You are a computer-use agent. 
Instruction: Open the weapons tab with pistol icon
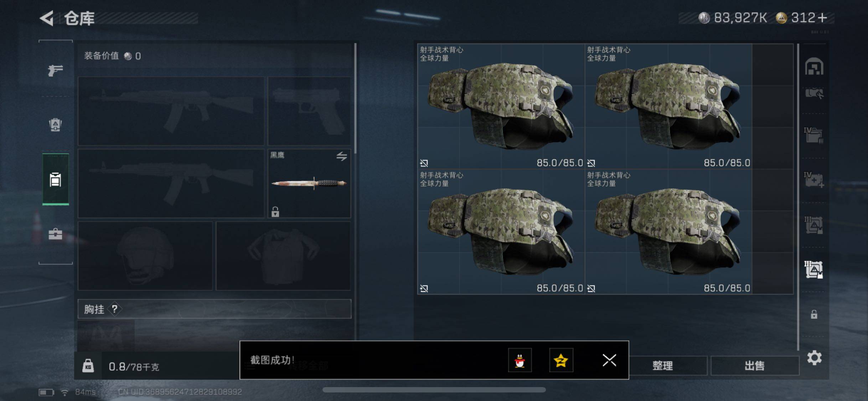pyautogui.click(x=55, y=70)
